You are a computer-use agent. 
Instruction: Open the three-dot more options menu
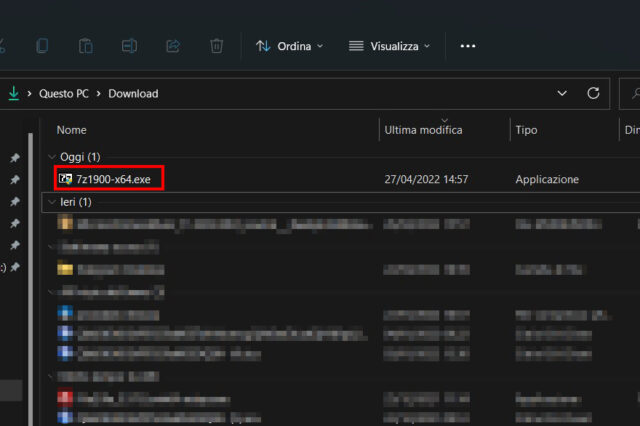point(468,46)
